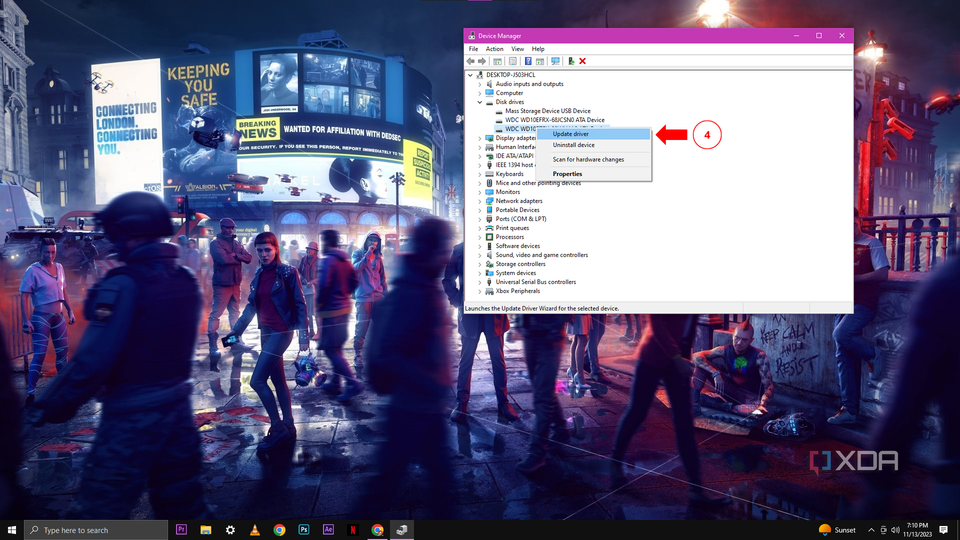
Task: Click the Type here to search box
Action: pyautogui.click(x=96, y=530)
